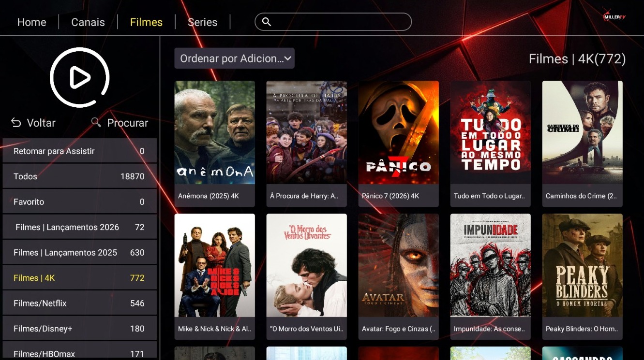Open the Canais tab
The height and width of the screenshot is (360, 644).
(x=88, y=22)
